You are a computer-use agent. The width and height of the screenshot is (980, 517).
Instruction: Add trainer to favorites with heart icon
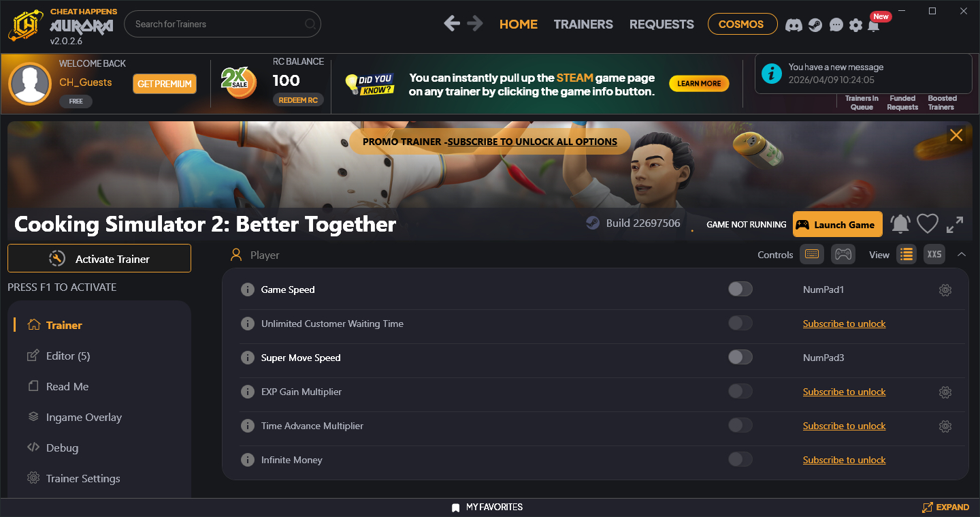pos(928,224)
